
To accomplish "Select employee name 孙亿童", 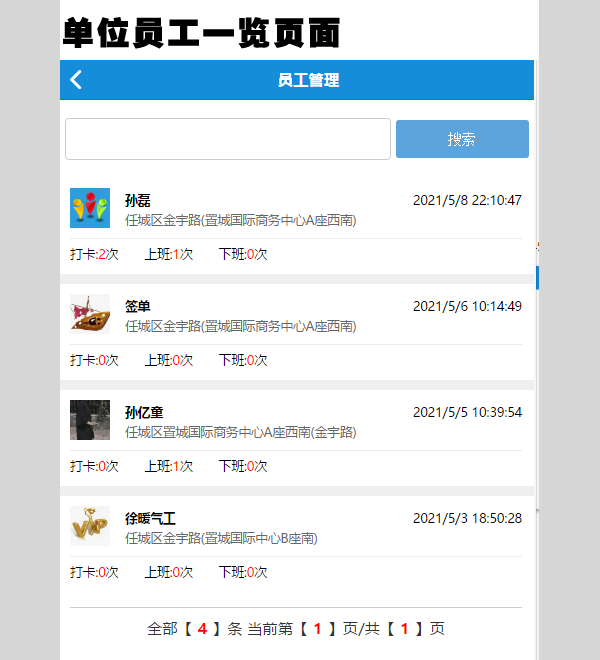I will 144,412.
